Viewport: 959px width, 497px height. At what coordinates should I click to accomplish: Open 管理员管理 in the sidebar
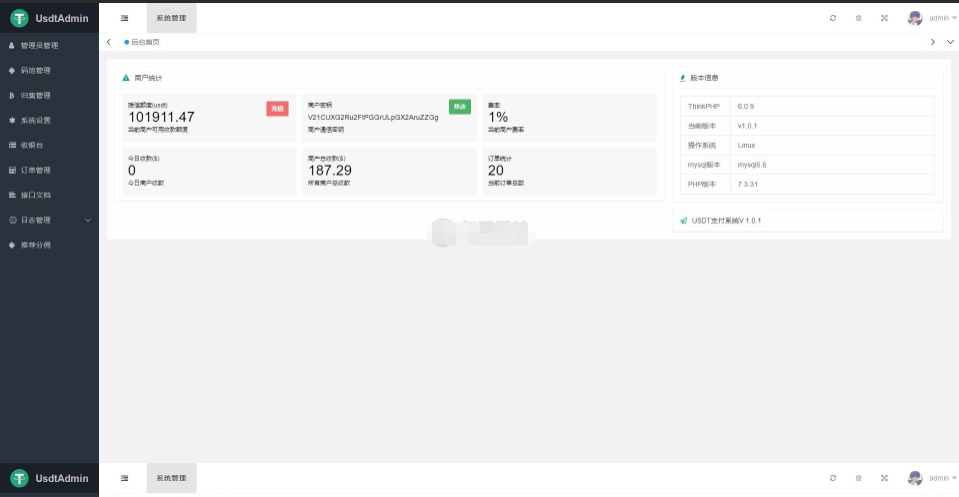click(40, 46)
